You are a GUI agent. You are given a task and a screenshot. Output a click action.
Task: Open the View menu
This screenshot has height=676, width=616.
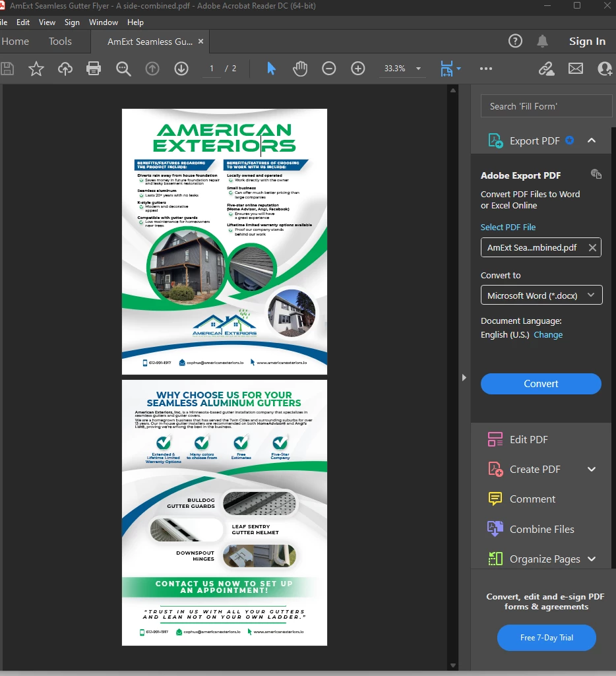click(47, 22)
